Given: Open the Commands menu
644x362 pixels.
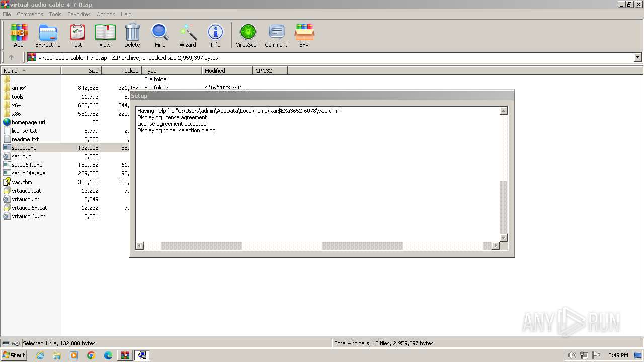Looking at the screenshot, I should (30, 14).
